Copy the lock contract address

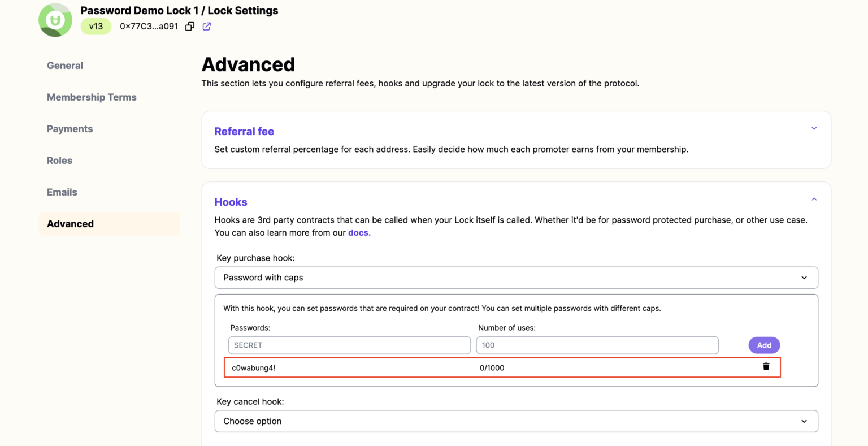click(190, 26)
